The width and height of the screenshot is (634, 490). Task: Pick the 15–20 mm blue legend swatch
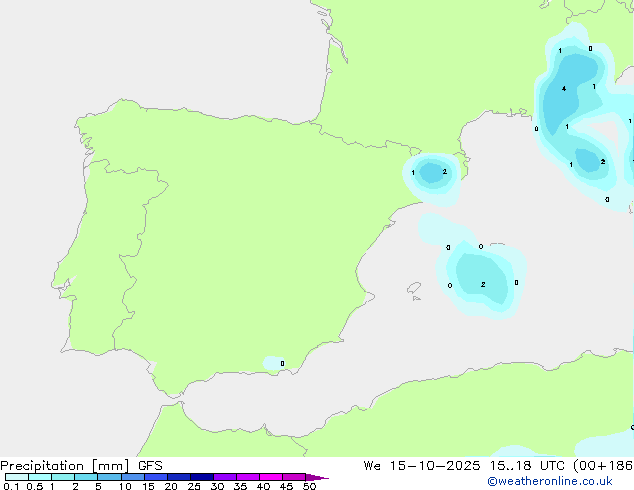pyautogui.click(x=156, y=477)
